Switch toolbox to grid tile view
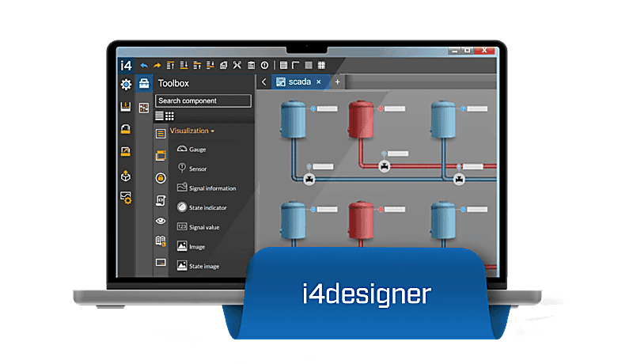 pos(169,116)
